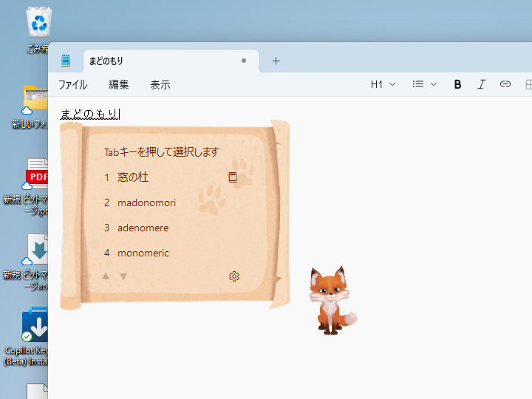The image size is (532, 399).
Task: Open the Recycle Bin on the desktop
Action: click(x=38, y=22)
